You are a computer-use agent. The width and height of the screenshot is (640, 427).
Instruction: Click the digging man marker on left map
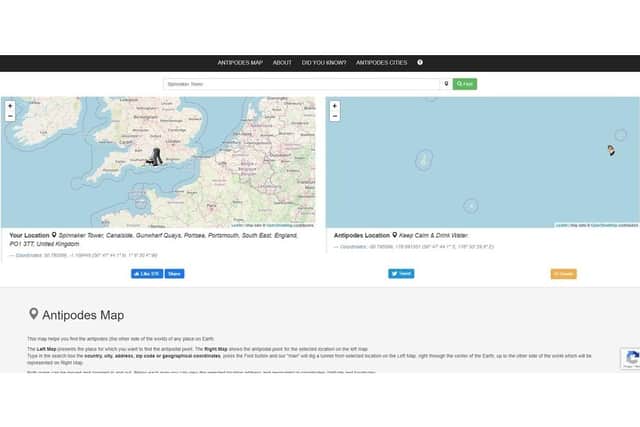coord(155,157)
